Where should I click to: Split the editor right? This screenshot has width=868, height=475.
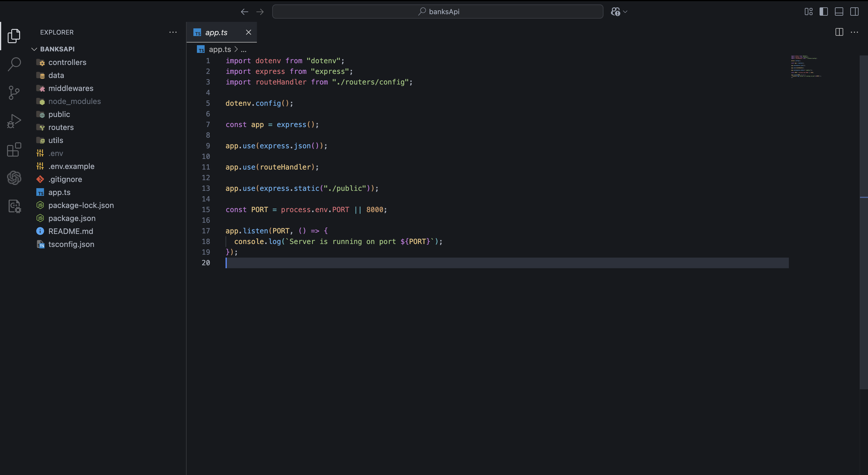point(839,32)
